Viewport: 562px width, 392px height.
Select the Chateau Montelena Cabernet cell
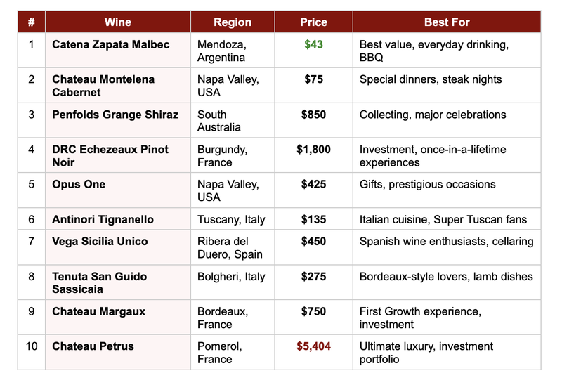[x=103, y=86]
